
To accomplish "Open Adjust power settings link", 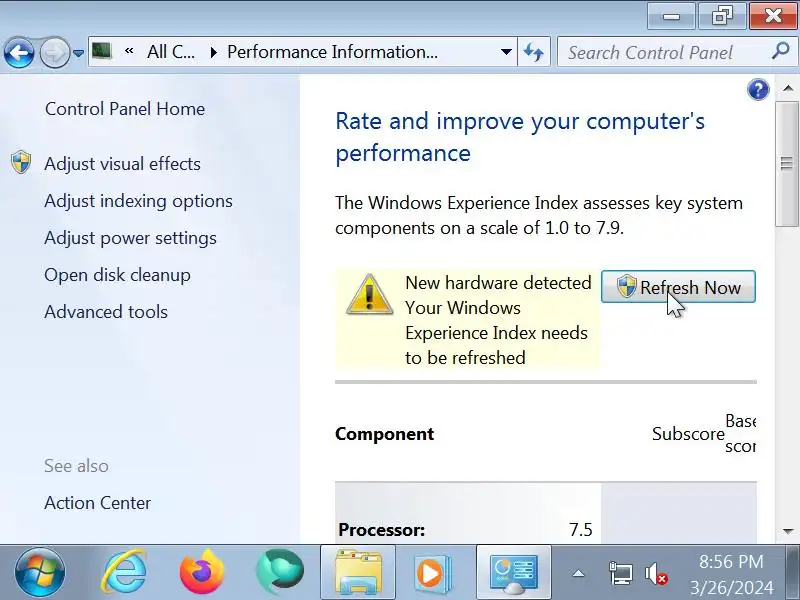I will click(131, 238).
